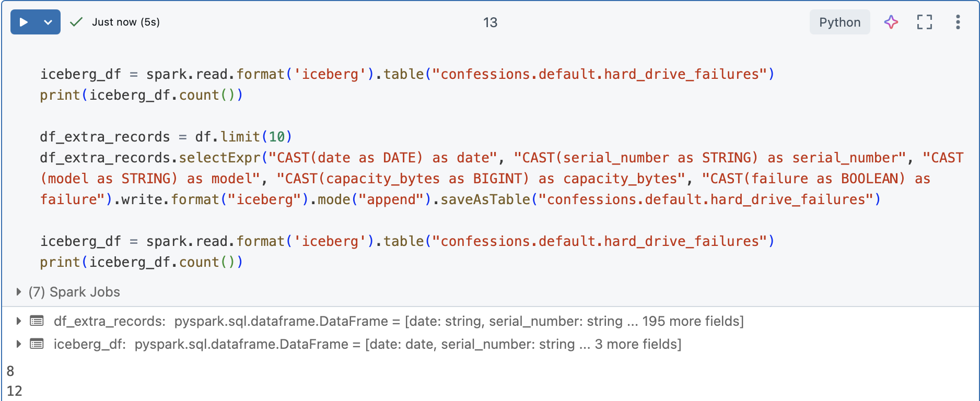Click the "iceberg_df:" output label
This screenshot has height=401, width=980.
tap(90, 344)
